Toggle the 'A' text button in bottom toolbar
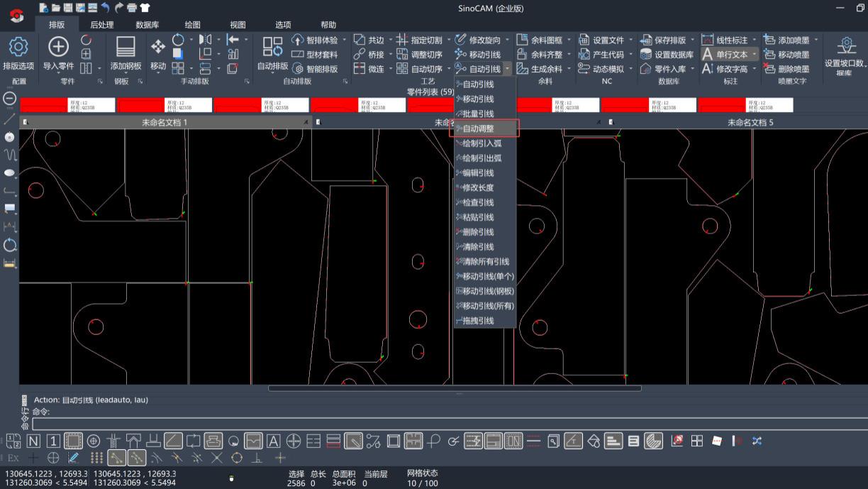Viewport: 868px width, 489px height. pos(273,441)
